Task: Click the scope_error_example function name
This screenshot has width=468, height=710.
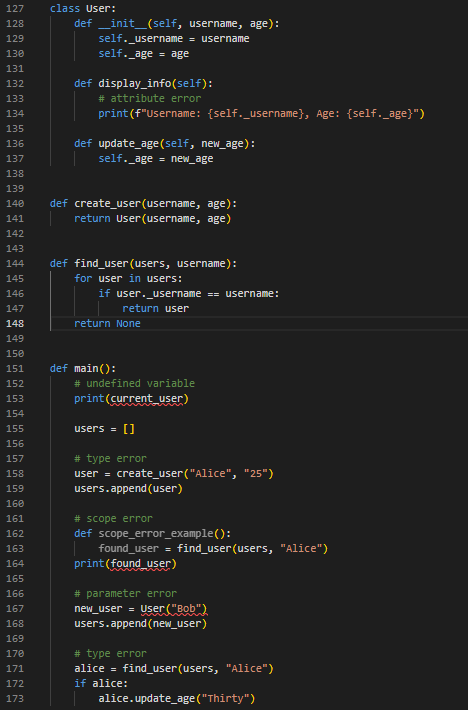Action: 156,534
